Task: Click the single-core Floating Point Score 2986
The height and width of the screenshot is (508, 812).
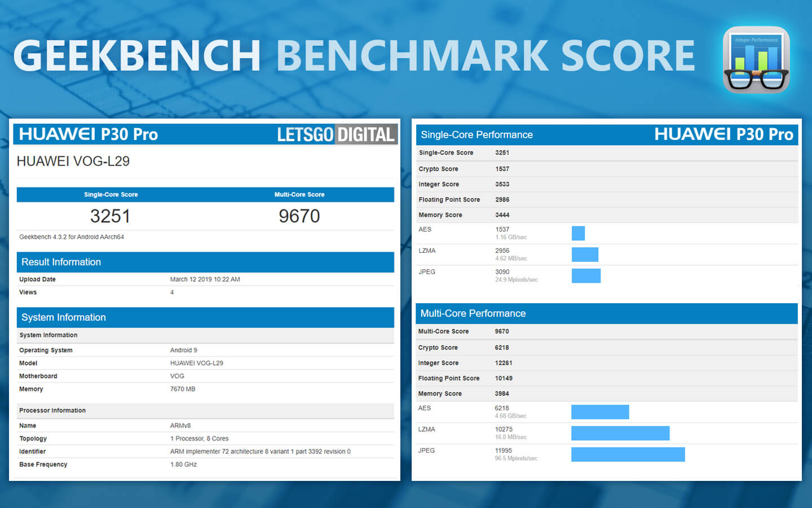Action: click(x=502, y=200)
